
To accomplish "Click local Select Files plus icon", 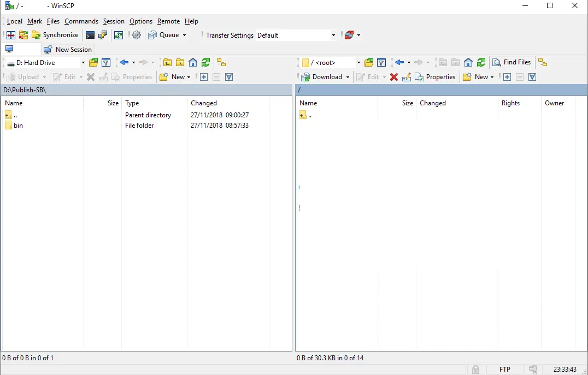I will pyautogui.click(x=204, y=77).
